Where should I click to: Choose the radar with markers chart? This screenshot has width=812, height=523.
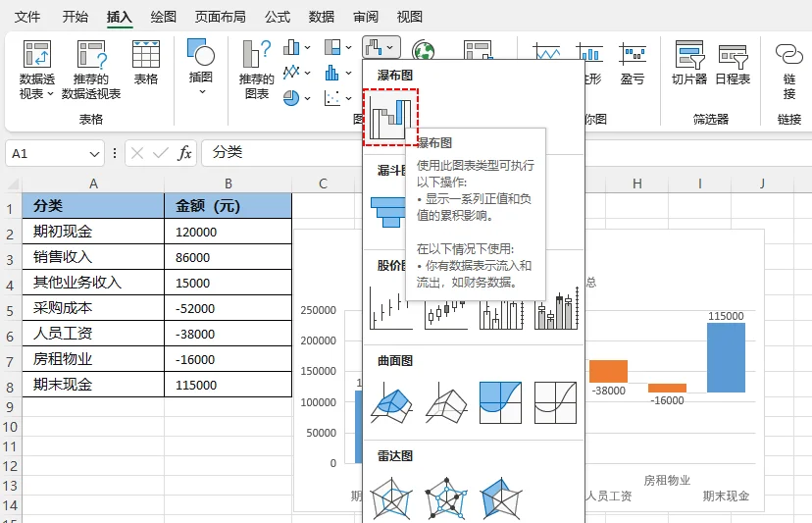point(446,498)
